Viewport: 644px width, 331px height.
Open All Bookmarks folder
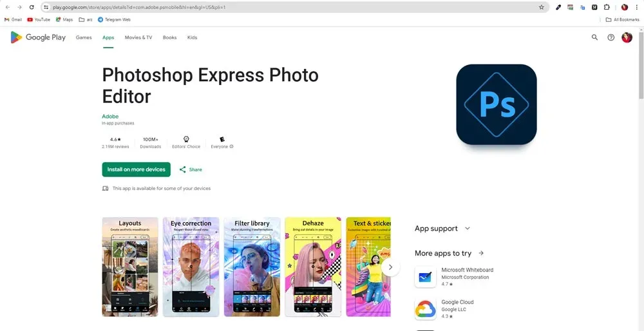click(622, 19)
